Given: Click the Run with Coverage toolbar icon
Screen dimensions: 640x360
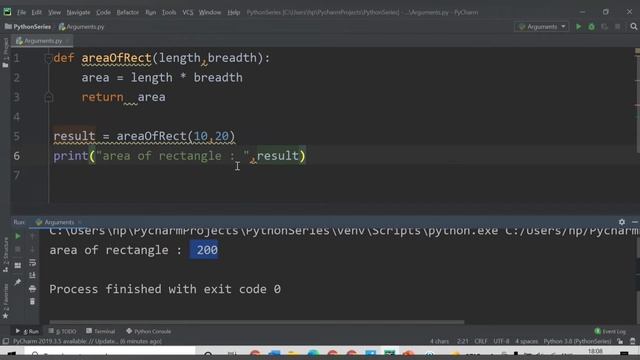Looking at the screenshot, I should coord(604,27).
